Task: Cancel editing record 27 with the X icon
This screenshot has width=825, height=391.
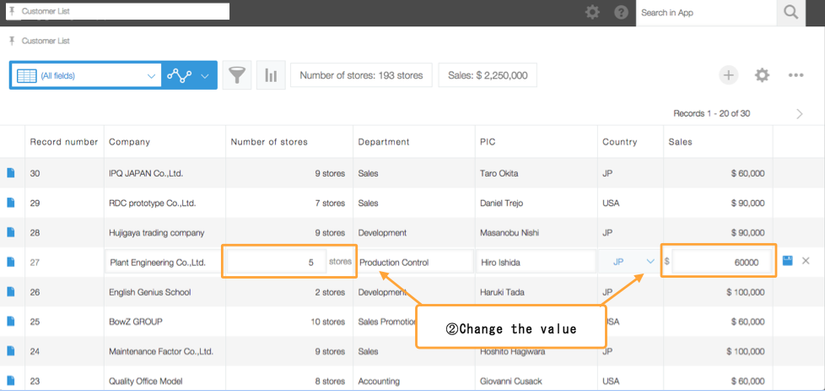Action: (806, 260)
